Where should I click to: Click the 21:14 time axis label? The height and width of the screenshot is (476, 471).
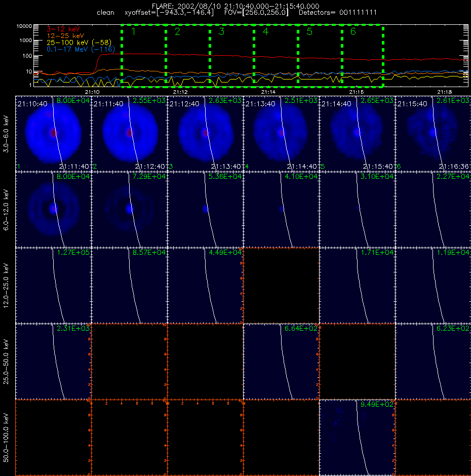[268, 92]
